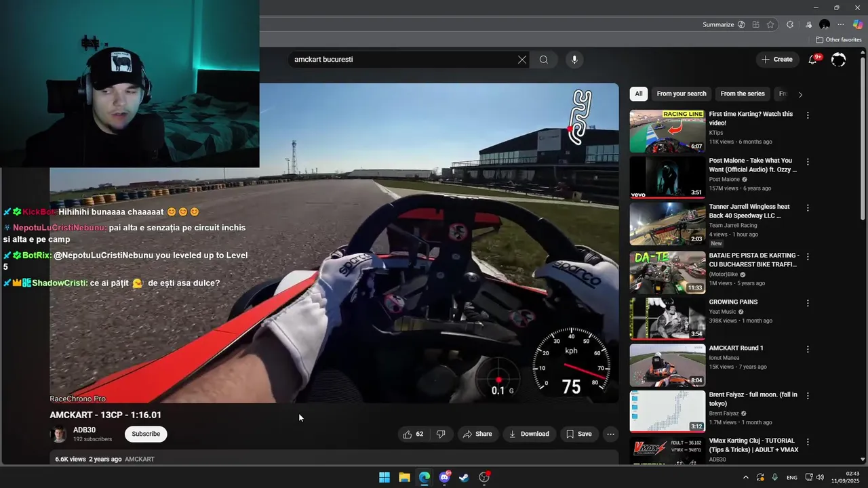868x488 pixels.
Task: Click the ENG language indicator
Action: (x=792, y=478)
